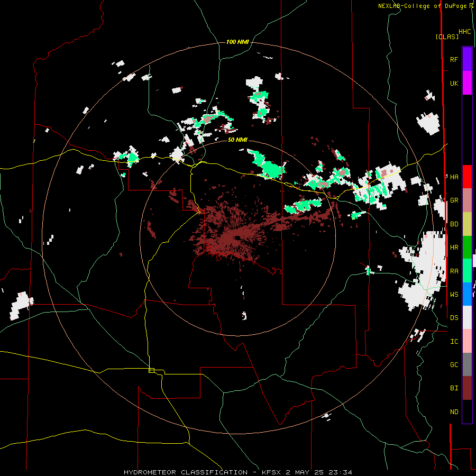Click the [CLAS] legend title
Viewport: 476px width, 476px height.
(447, 36)
